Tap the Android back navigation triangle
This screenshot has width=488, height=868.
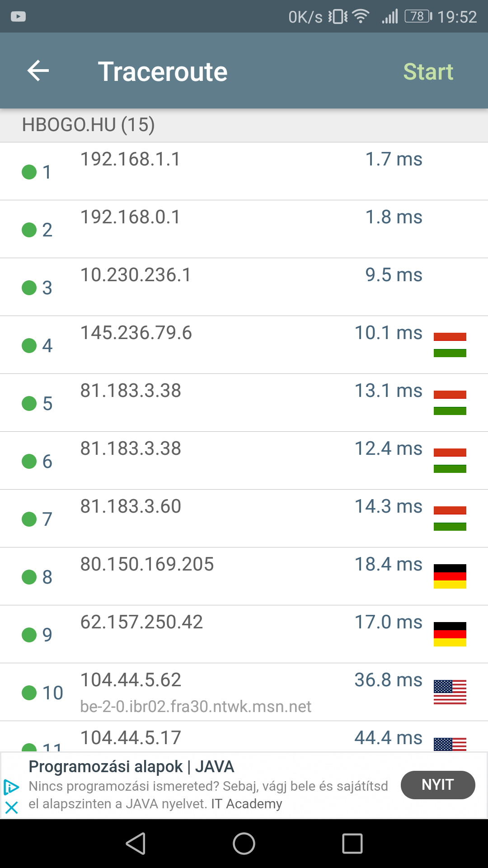pos(136,844)
